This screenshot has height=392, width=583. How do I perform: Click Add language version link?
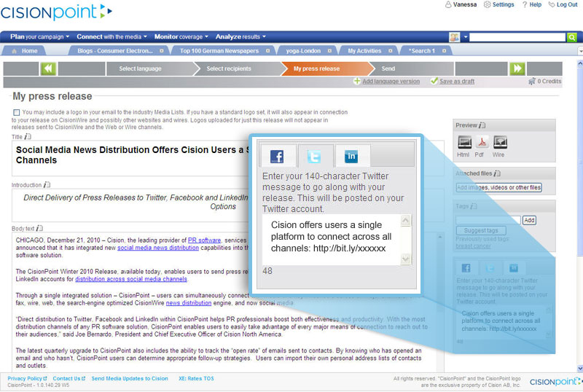pyautogui.click(x=391, y=81)
